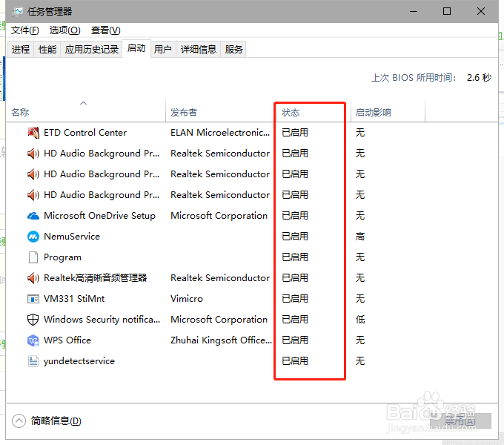Sort by the 启动影响 column header
The image size is (504, 445).
(x=388, y=112)
